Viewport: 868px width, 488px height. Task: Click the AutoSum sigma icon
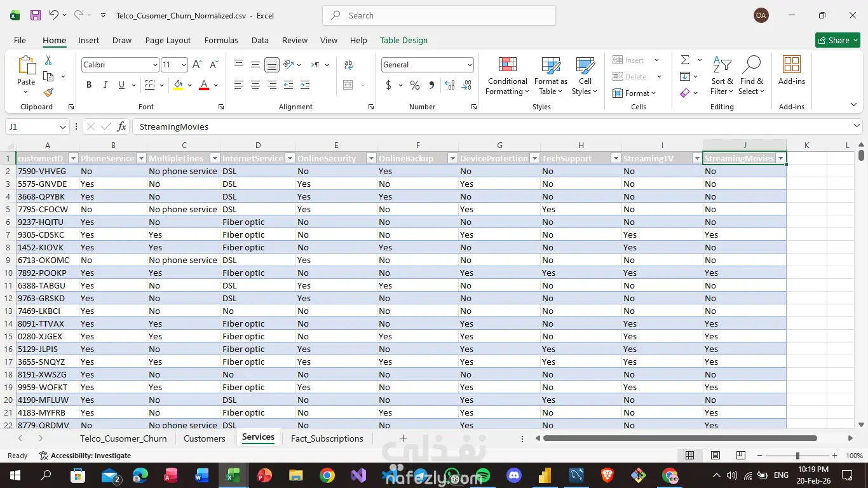click(685, 60)
